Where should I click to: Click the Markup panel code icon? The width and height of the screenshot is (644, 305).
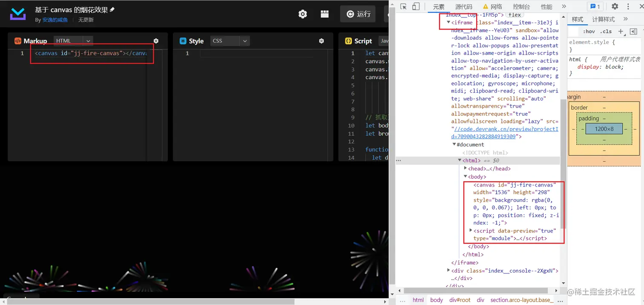tap(18, 41)
